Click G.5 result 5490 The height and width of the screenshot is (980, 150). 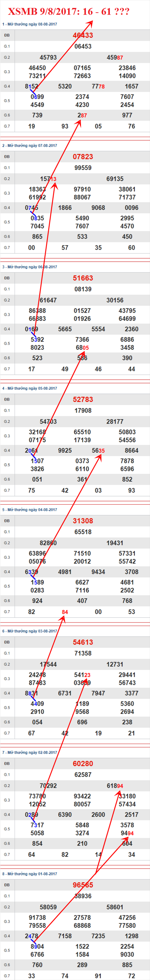pyautogui.click(x=82, y=218)
